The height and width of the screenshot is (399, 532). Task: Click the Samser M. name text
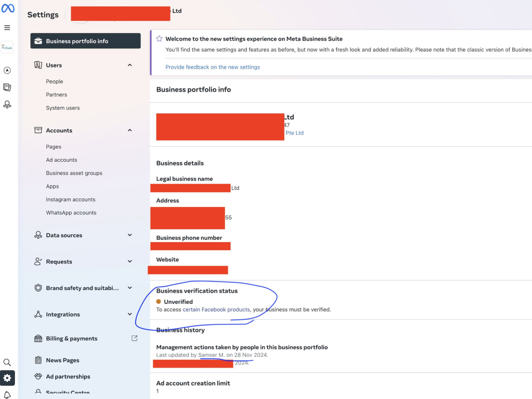[x=211, y=355]
